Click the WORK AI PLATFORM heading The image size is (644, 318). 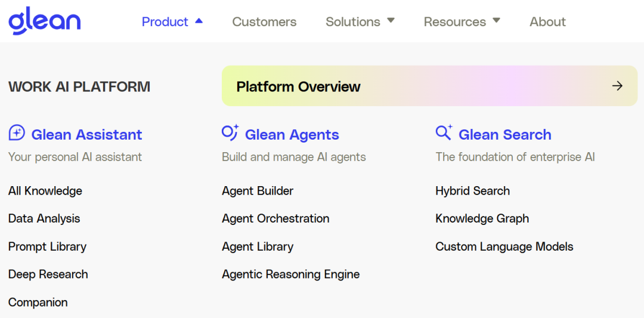coord(79,87)
